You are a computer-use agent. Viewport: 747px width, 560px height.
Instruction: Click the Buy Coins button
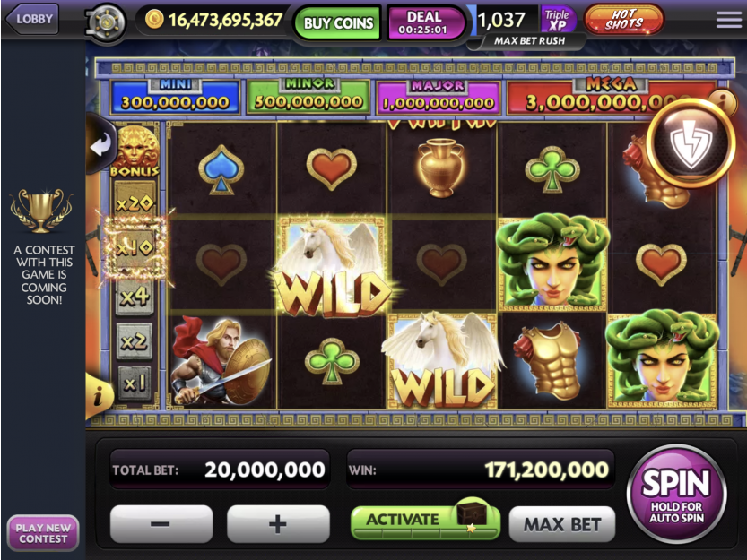click(x=338, y=22)
